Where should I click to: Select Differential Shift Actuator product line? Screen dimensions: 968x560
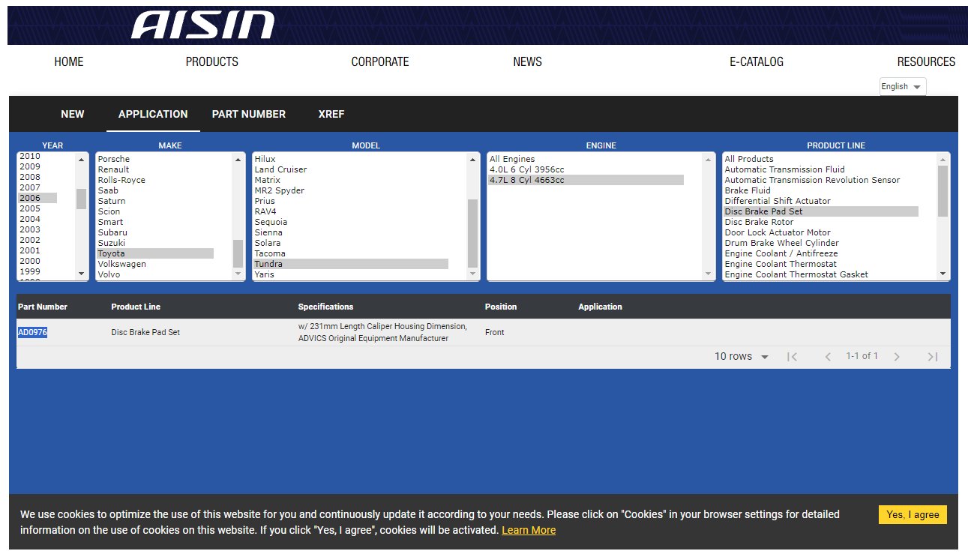coord(778,201)
